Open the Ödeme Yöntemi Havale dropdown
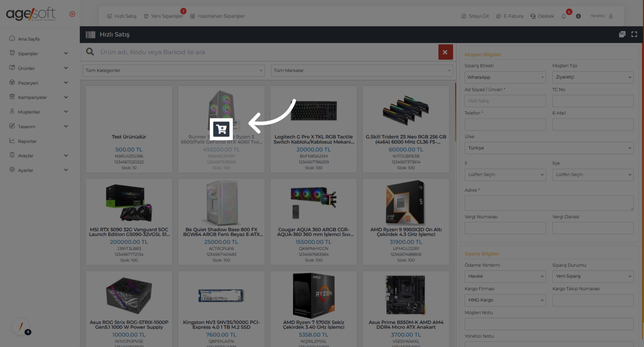644x347 pixels. pyautogui.click(x=505, y=277)
